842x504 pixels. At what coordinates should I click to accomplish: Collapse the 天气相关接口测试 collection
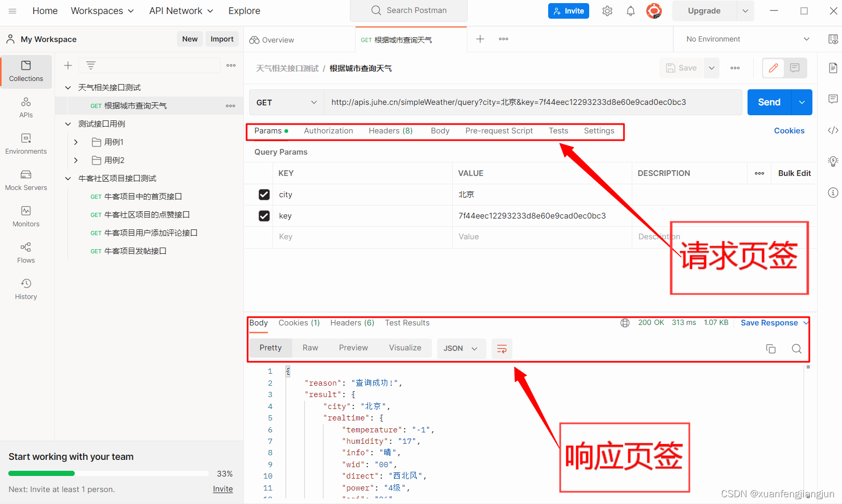68,88
